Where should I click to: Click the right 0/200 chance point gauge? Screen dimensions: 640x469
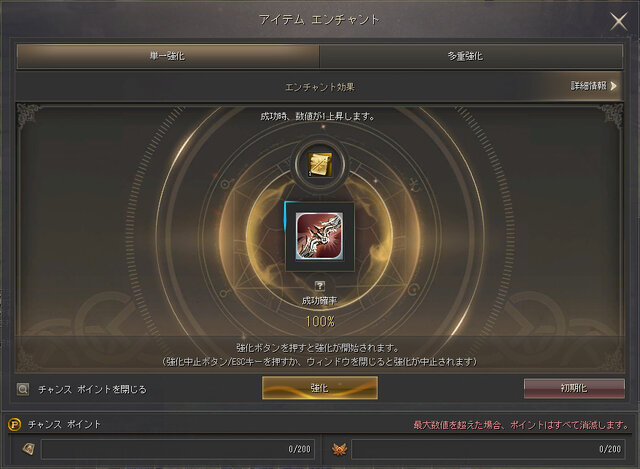point(488,449)
